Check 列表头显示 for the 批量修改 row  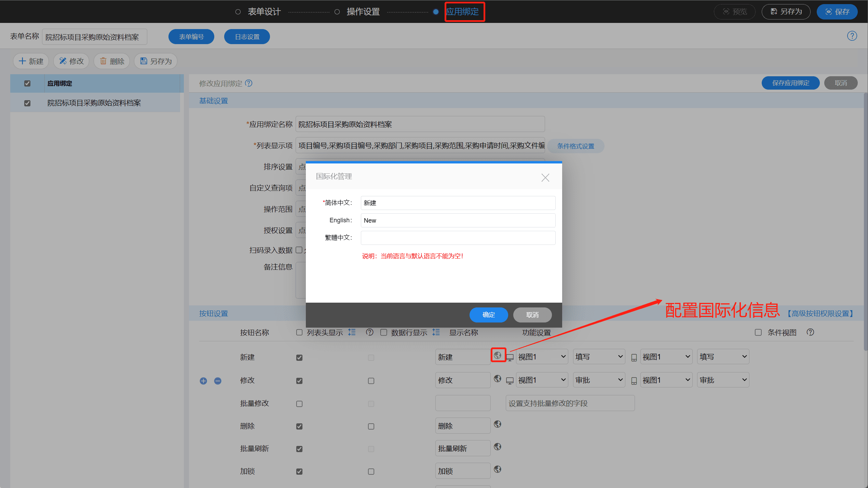pos(299,404)
